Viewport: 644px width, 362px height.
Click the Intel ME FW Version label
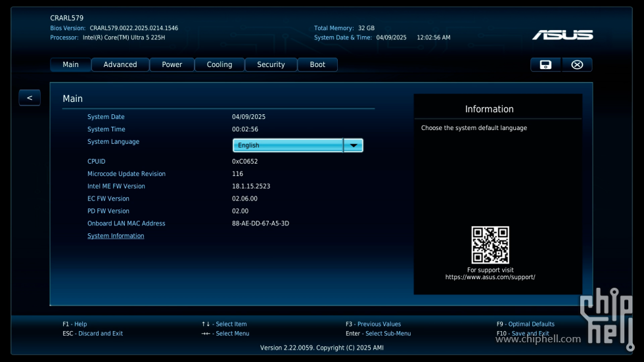pyautogui.click(x=116, y=187)
